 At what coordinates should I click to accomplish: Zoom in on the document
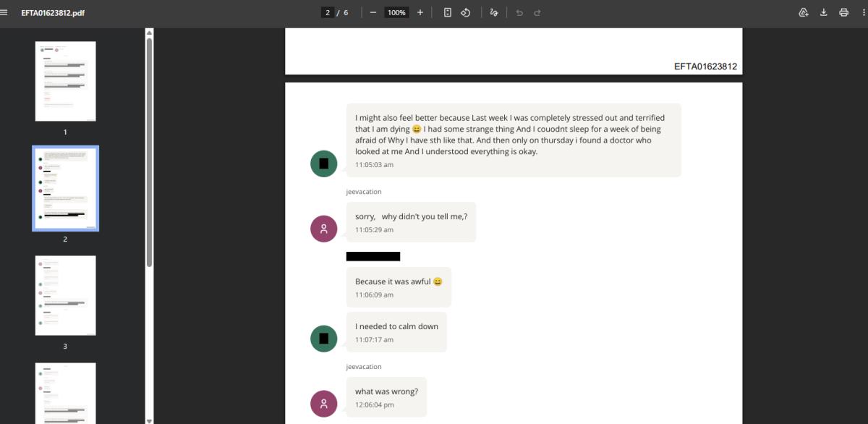tap(420, 12)
